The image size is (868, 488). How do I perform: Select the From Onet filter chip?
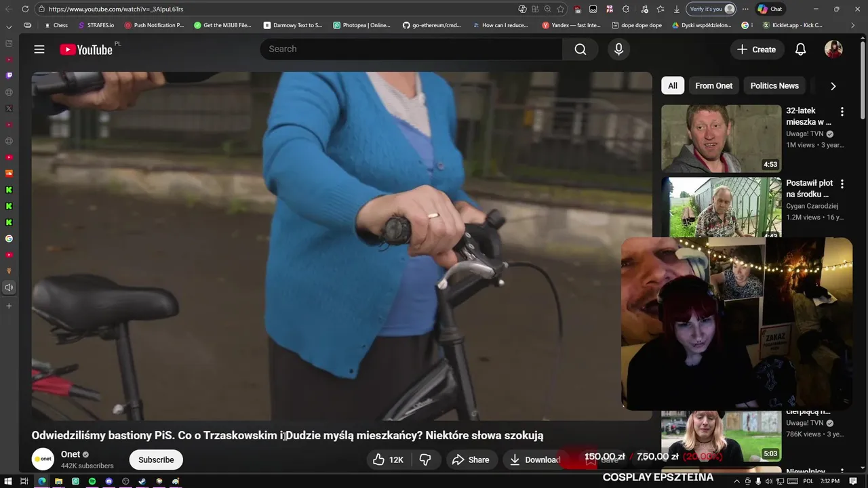click(x=714, y=86)
